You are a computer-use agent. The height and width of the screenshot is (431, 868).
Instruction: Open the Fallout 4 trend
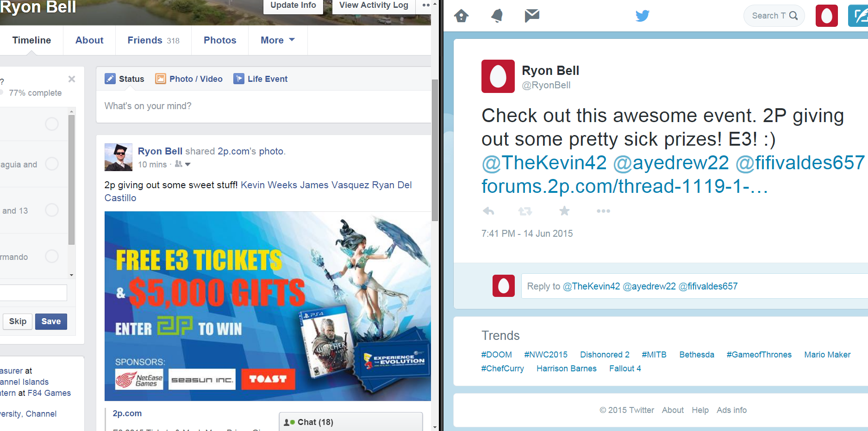click(625, 369)
